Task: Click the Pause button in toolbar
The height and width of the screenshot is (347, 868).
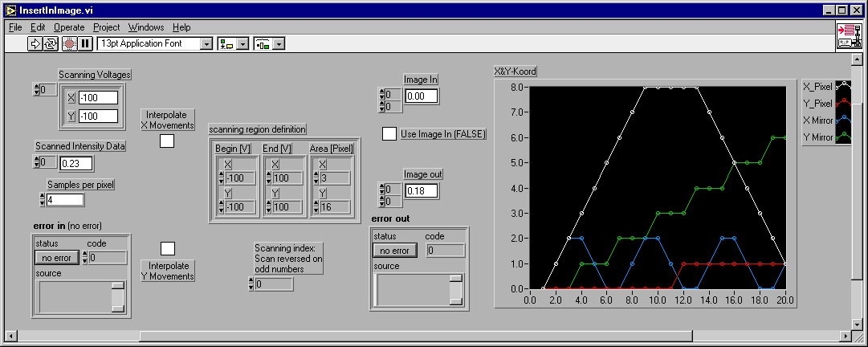Action: click(85, 43)
